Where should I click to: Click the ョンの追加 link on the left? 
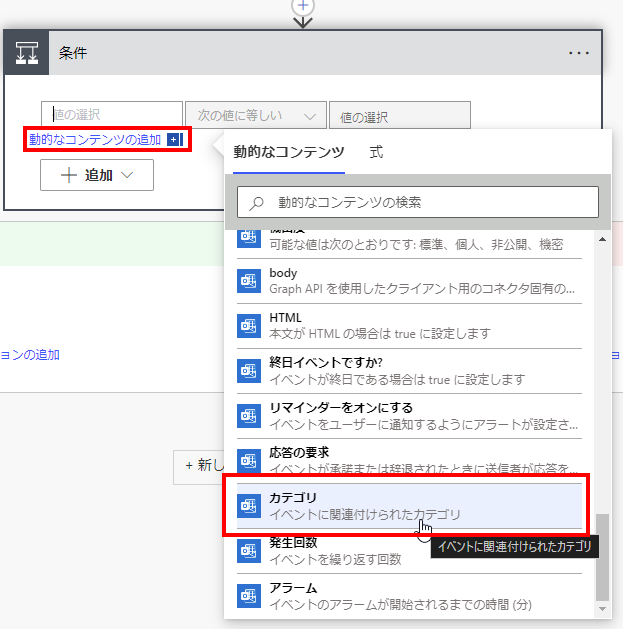click(x=30, y=355)
